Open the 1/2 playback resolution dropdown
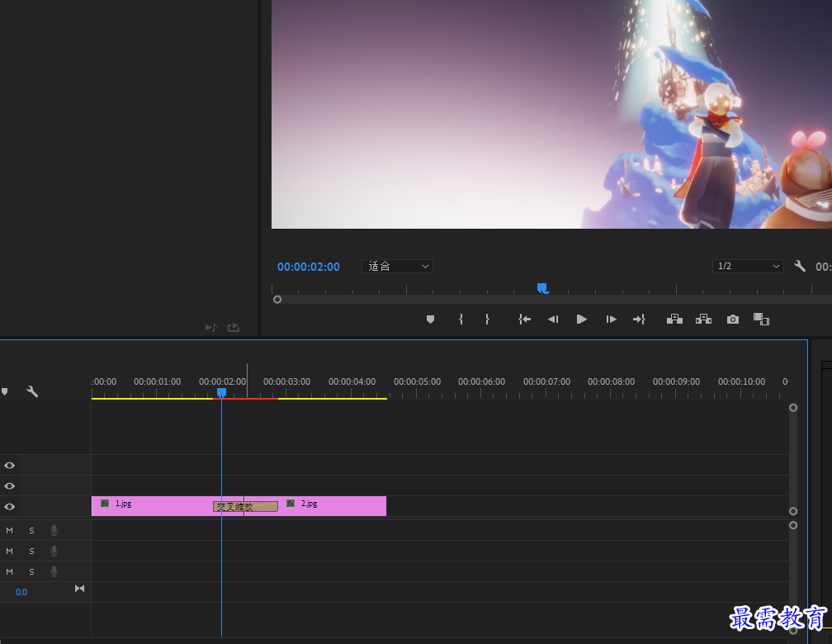 point(748,266)
